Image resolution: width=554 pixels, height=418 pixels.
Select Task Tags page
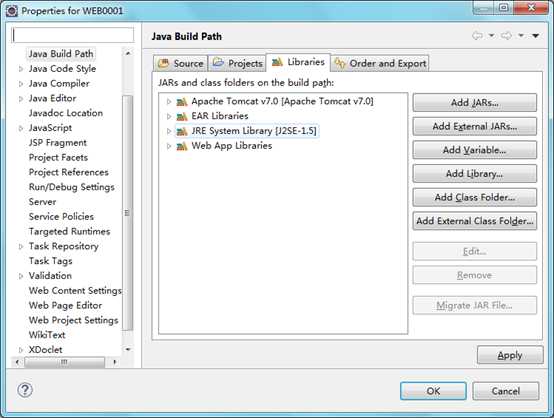[51, 261]
